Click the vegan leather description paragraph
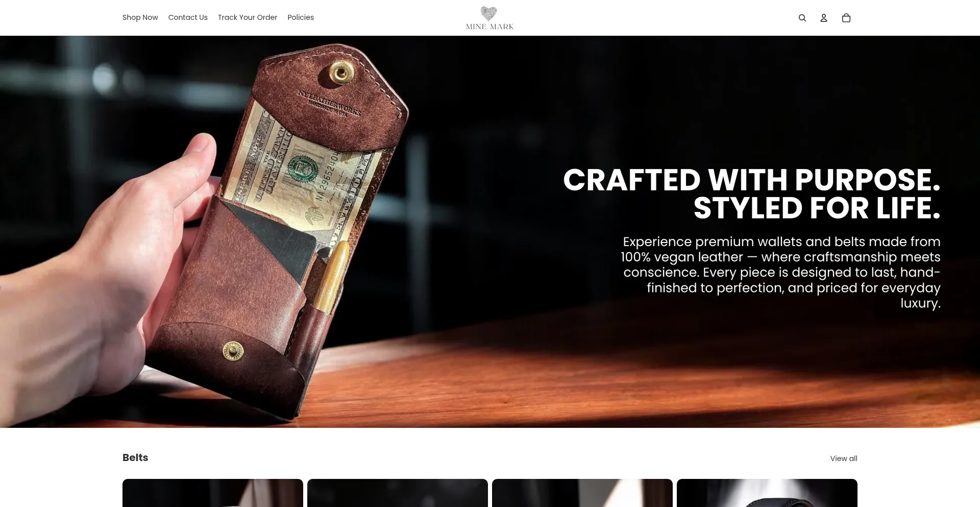The image size is (980, 507). tap(780, 272)
